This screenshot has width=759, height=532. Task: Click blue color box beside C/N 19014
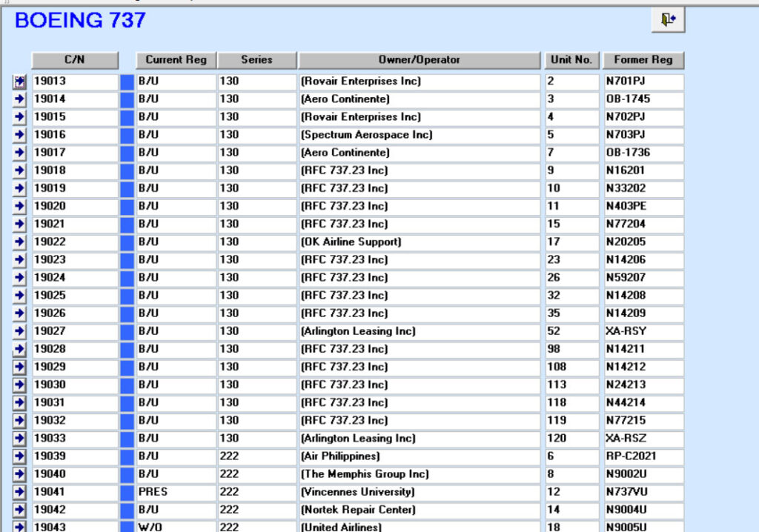(x=127, y=99)
